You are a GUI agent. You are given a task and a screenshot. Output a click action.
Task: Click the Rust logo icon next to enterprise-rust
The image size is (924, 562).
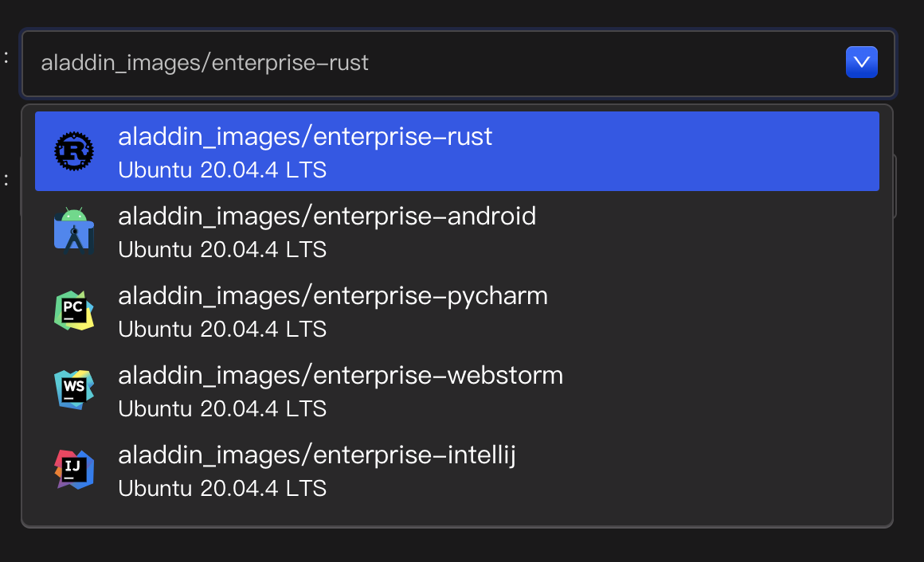click(x=72, y=150)
